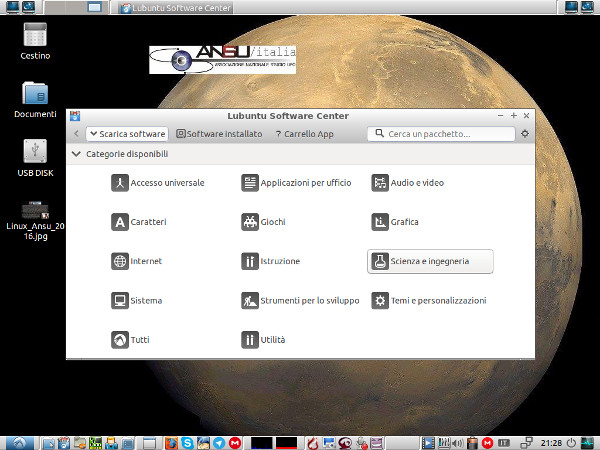
Task: Open the USB DISK desktop icon
Action: point(35,158)
